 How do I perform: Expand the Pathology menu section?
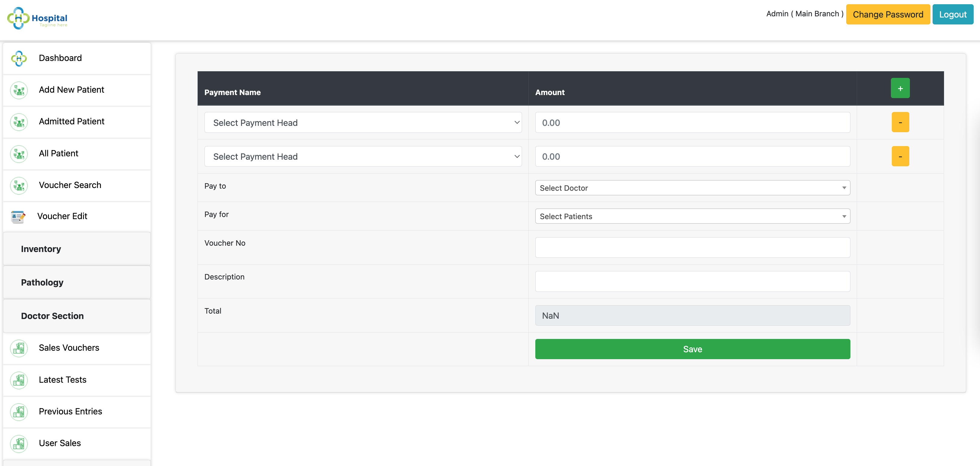click(x=77, y=282)
